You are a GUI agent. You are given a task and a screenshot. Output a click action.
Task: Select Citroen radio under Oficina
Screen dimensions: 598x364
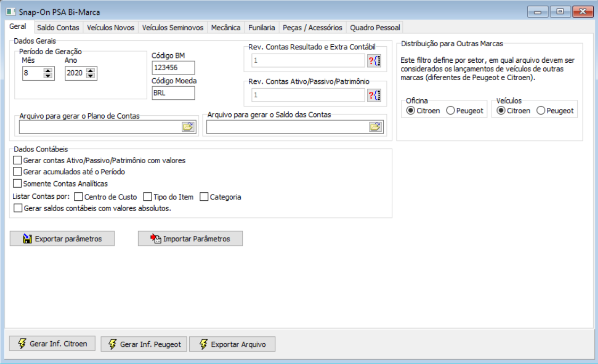pyautogui.click(x=411, y=111)
